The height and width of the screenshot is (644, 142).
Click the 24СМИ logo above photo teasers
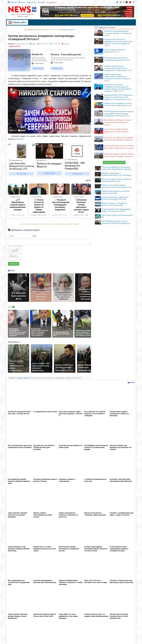(x=11, y=270)
